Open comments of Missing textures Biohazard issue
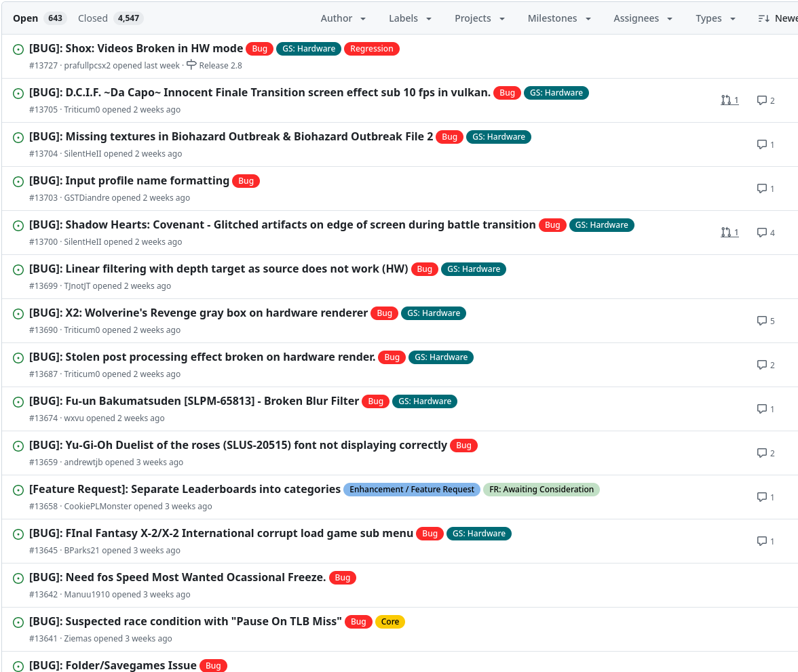 766,144
